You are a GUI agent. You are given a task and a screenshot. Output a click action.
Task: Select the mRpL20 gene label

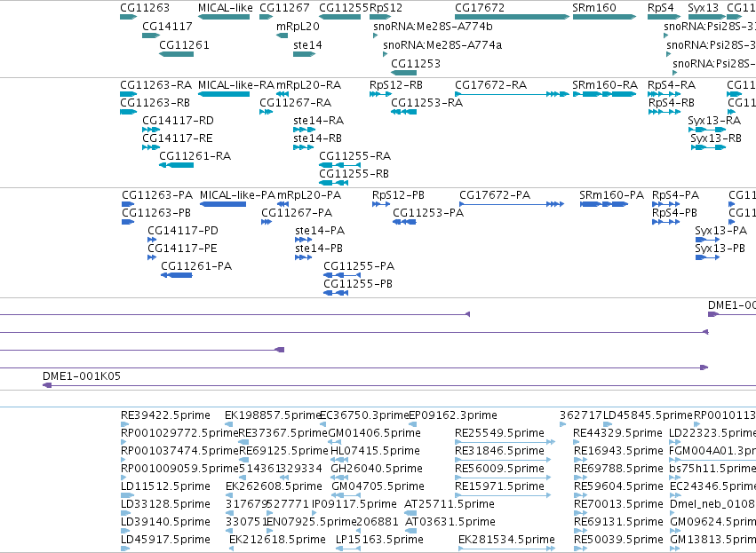pos(298,27)
